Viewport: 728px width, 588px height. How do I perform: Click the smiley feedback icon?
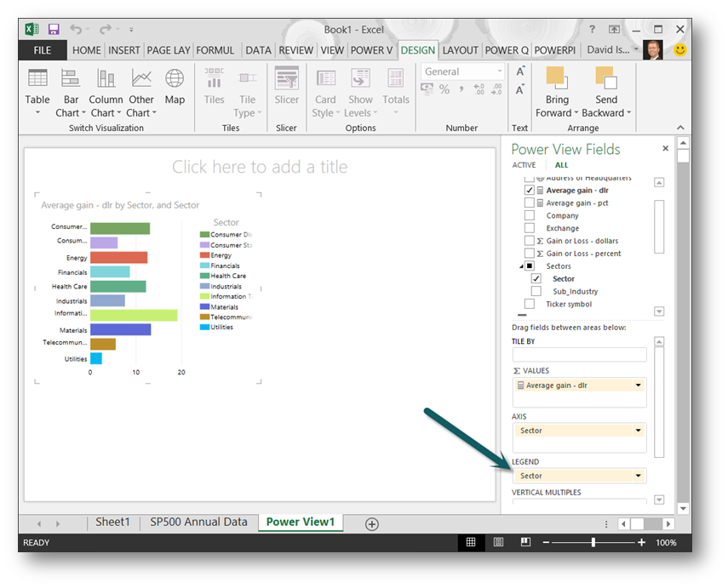680,49
